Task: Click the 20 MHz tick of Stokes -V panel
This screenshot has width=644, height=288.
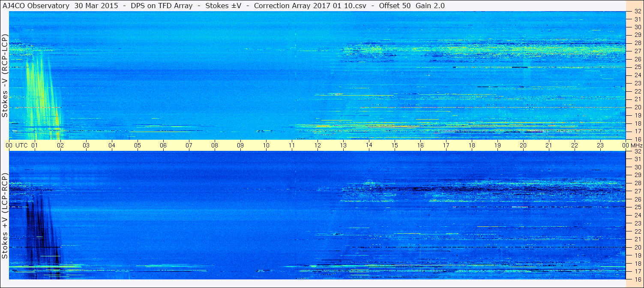Action: [637, 107]
